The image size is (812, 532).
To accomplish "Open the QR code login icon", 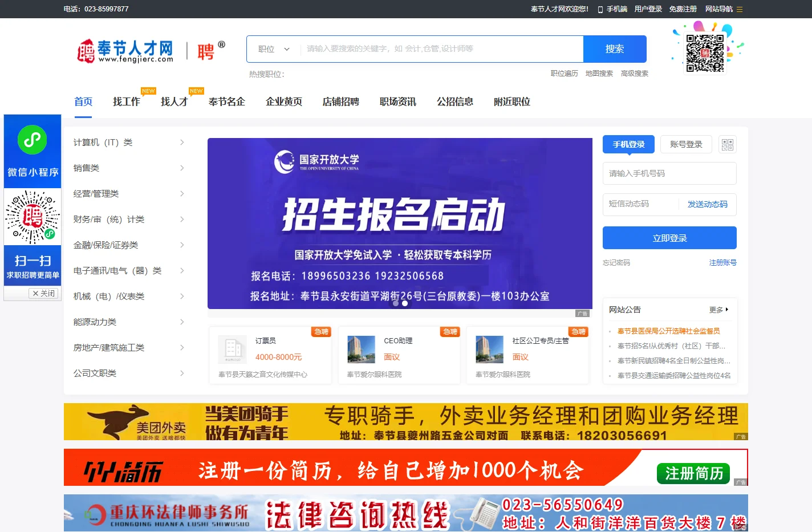I will coord(727,144).
